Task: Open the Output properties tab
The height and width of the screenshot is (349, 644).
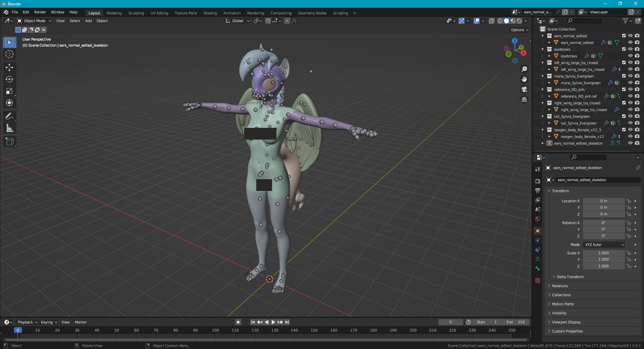Action: pyautogui.click(x=538, y=191)
